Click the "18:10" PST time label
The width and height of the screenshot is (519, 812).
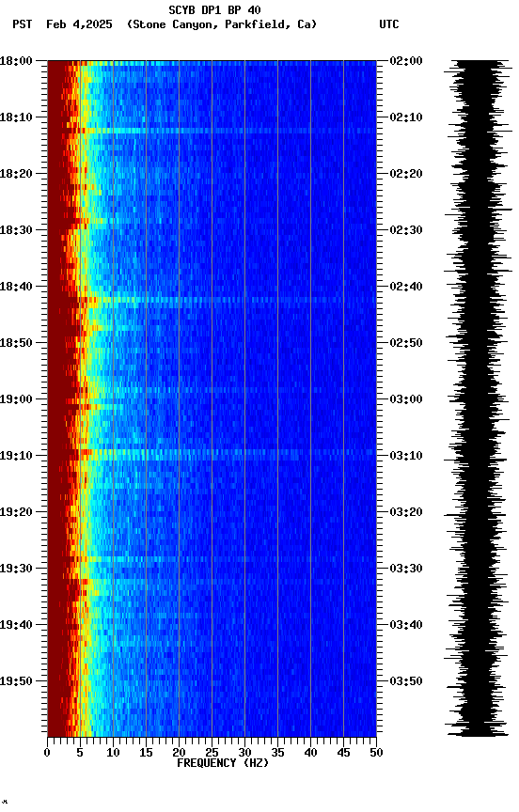[x=16, y=117]
